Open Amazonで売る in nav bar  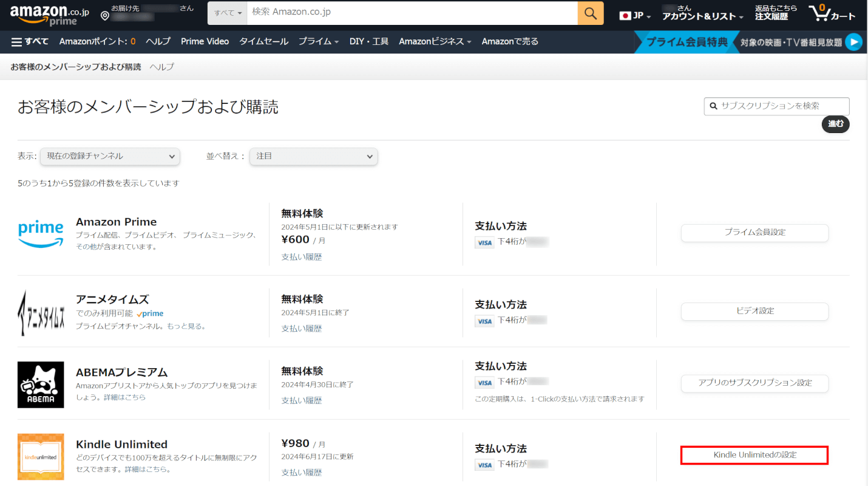pos(510,41)
